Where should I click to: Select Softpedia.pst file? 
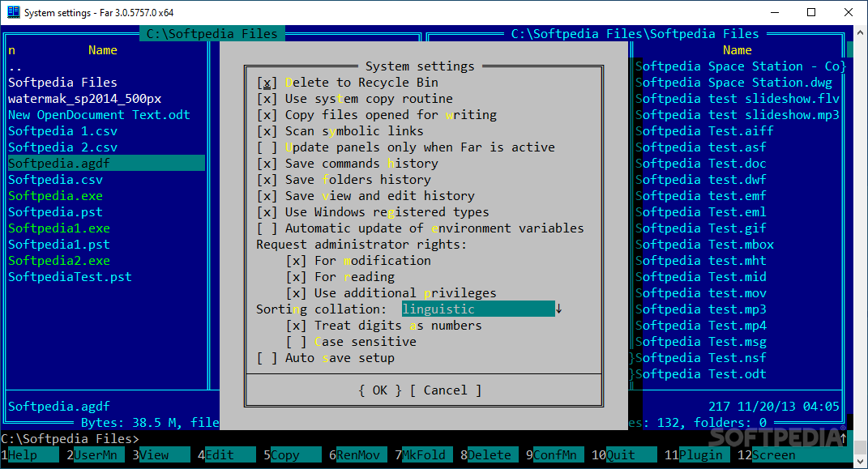coord(55,212)
